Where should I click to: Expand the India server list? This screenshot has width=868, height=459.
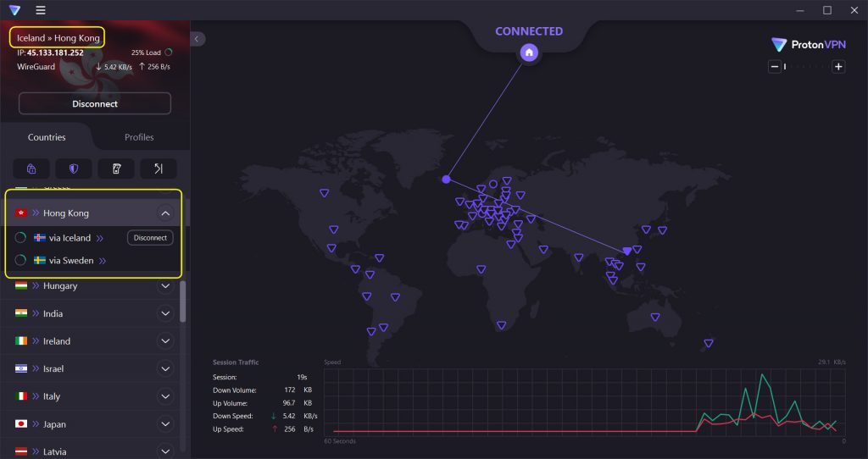click(165, 313)
